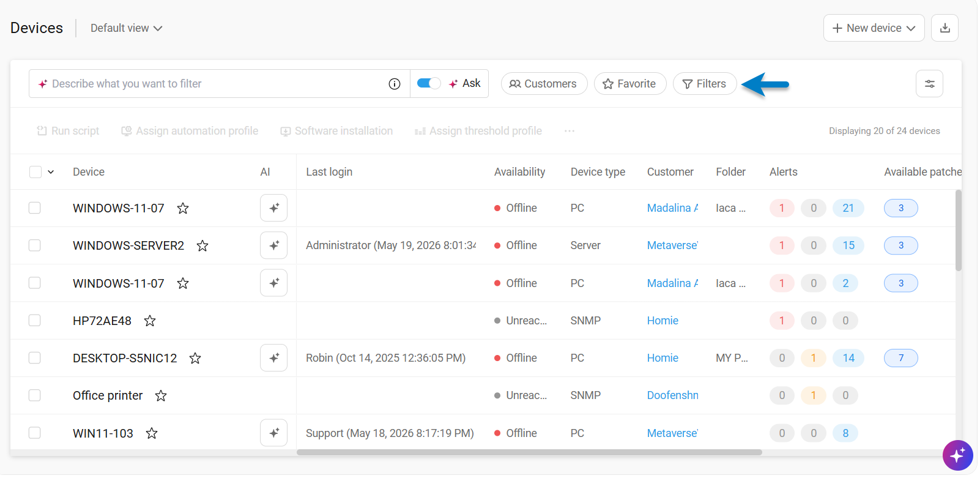
Task: Star the HP72AE48 device
Action: click(150, 321)
